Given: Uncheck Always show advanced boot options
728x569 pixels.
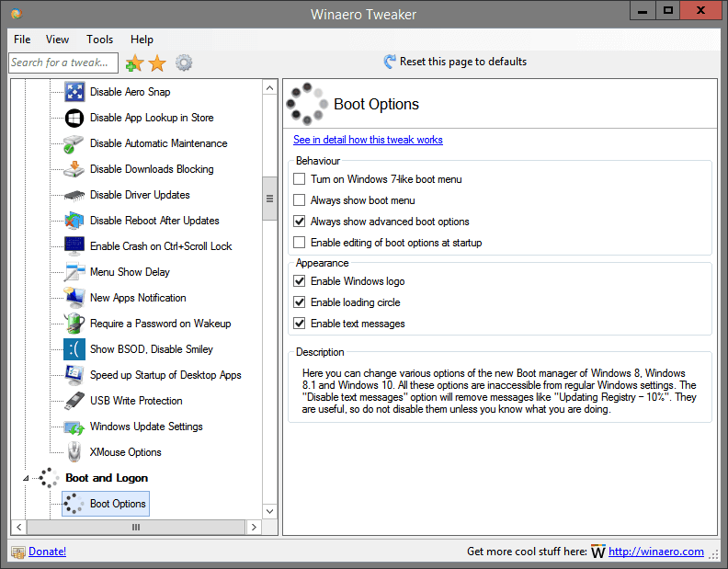Looking at the screenshot, I should [300, 222].
